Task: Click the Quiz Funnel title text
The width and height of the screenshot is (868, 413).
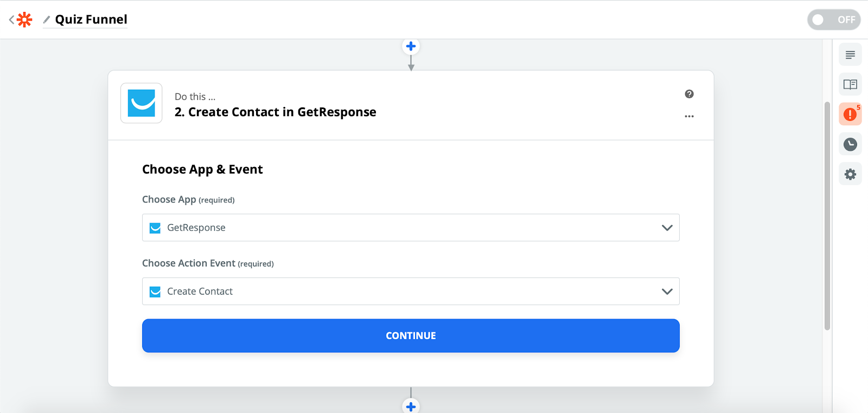Action: [91, 20]
